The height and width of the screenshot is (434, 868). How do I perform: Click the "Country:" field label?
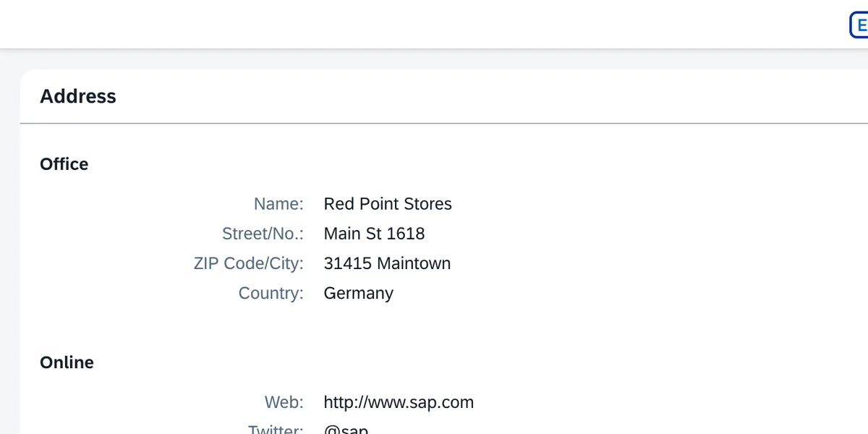(x=271, y=293)
